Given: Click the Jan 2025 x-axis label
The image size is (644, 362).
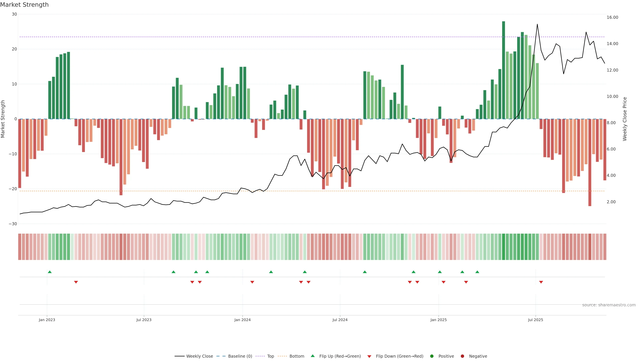Looking at the screenshot, I should [439, 320].
